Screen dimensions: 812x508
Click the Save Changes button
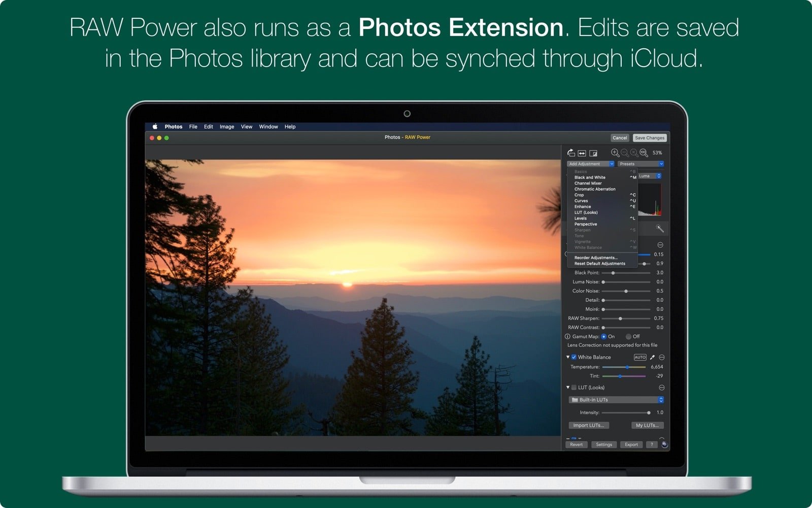(650, 138)
